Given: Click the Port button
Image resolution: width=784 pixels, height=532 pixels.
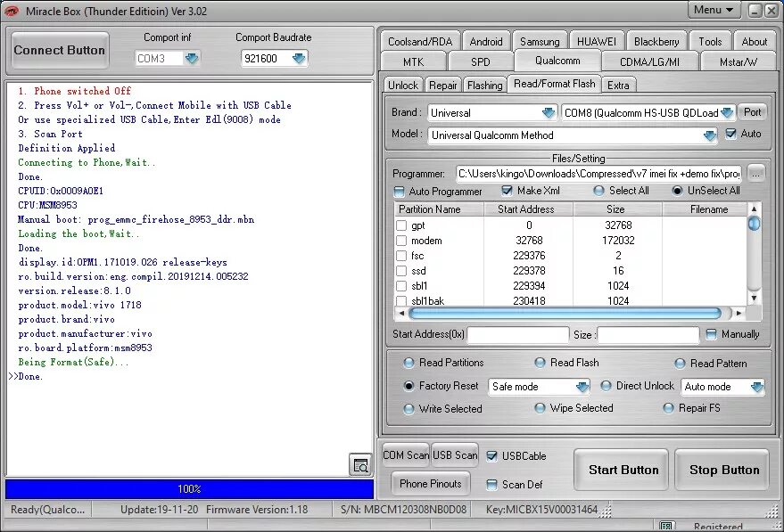Looking at the screenshot, I should pyautogui.click(x=752, y=112).
